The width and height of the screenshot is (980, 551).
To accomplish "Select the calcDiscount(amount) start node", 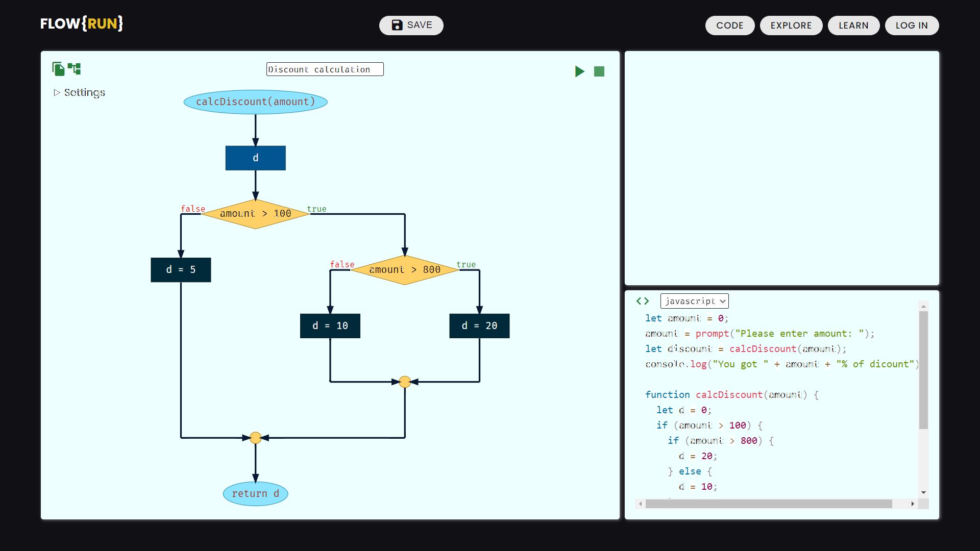I will pos(255,102).
